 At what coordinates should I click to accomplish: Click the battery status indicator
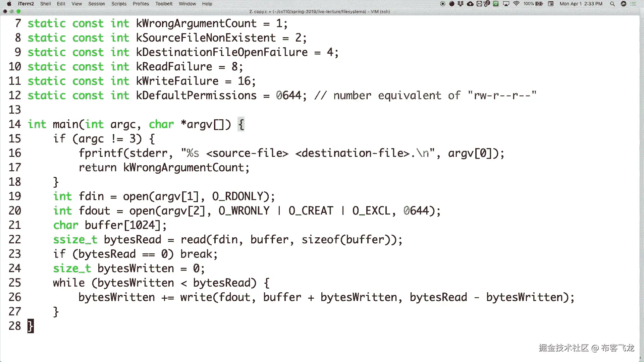(x=539, y=4)
